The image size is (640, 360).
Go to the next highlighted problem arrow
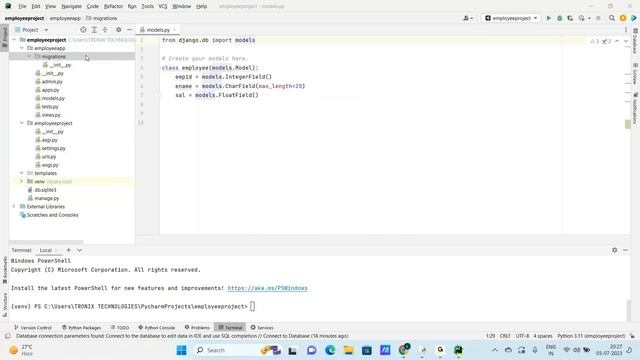(626, 41)
